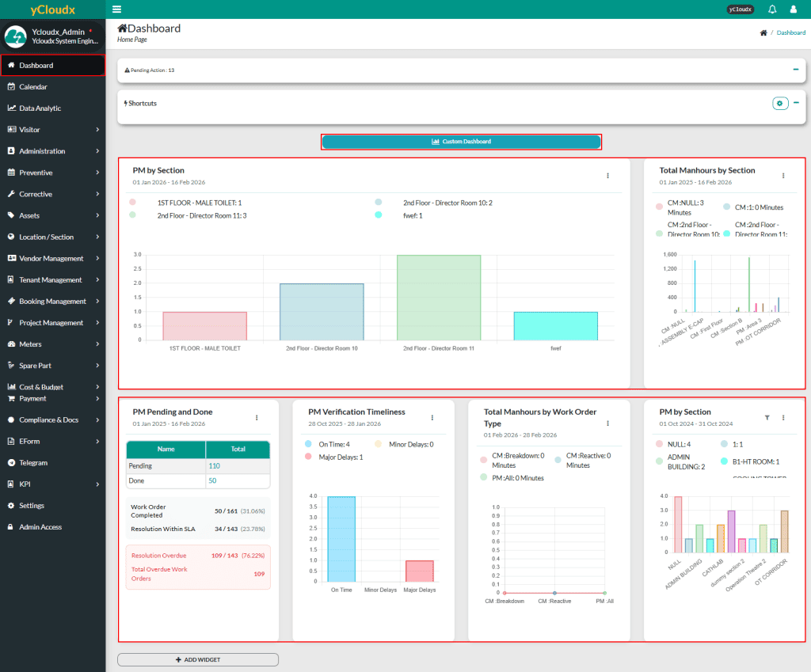Viewport: 811px width, 672px height.
Task: Open the Calendar menu item
Action: click(33, 87)
